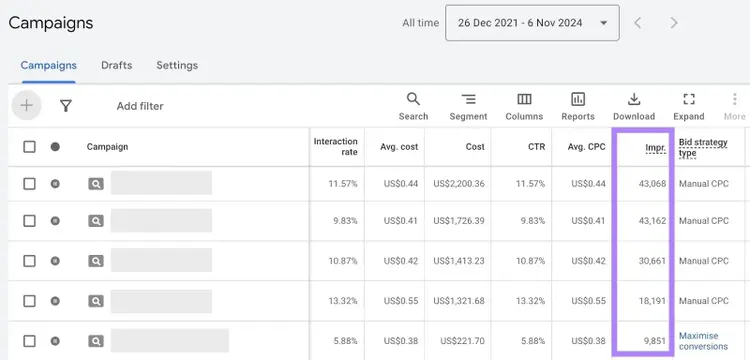The height and width of the screenshot is (360, 750).
Task: Click the US$1,726.39 cost cell
Action: click(459, 220)
